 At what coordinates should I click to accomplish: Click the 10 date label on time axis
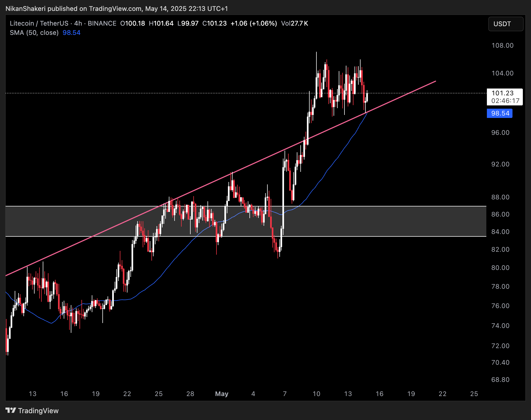[x=316, y=394]
